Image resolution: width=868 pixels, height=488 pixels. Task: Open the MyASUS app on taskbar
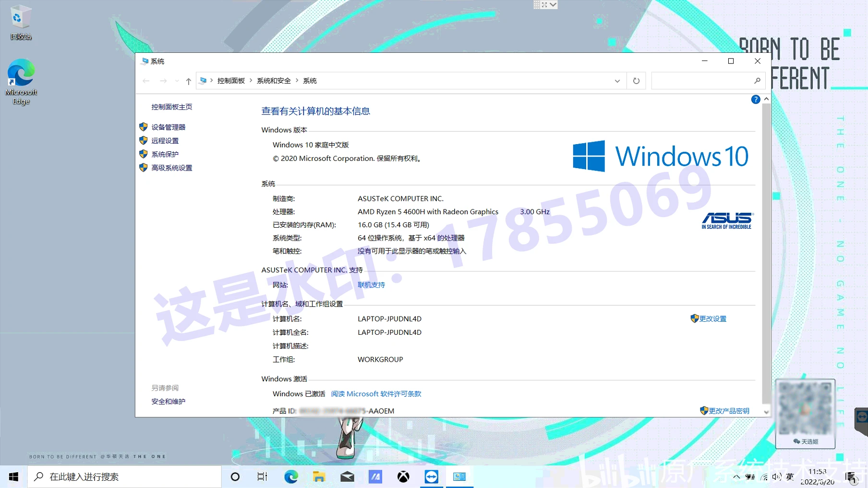click(375, 476)
